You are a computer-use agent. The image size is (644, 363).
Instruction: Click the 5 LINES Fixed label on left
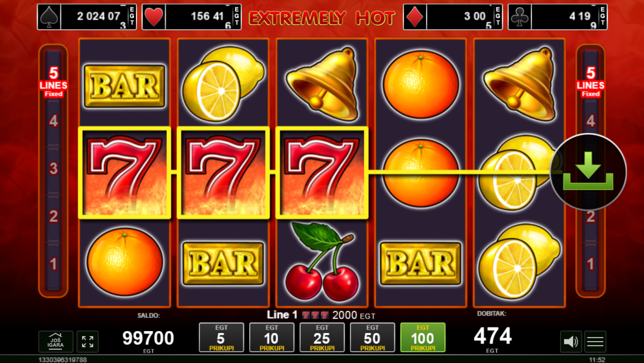(53, 82)
